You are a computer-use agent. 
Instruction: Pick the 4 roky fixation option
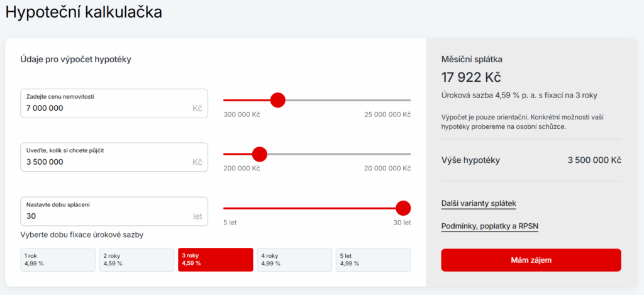(x=294, y=259)
